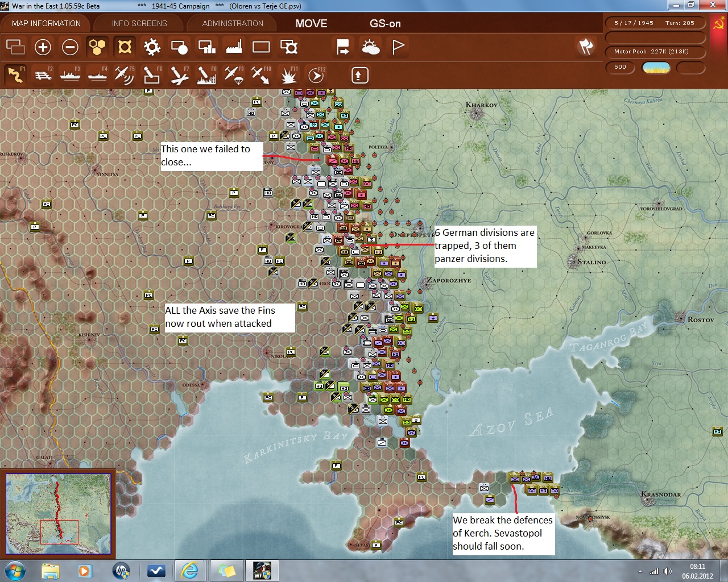The image size is (728, 582).
Task: Toggle the yellow unit-frame map overlay
Action: point(125,47)
